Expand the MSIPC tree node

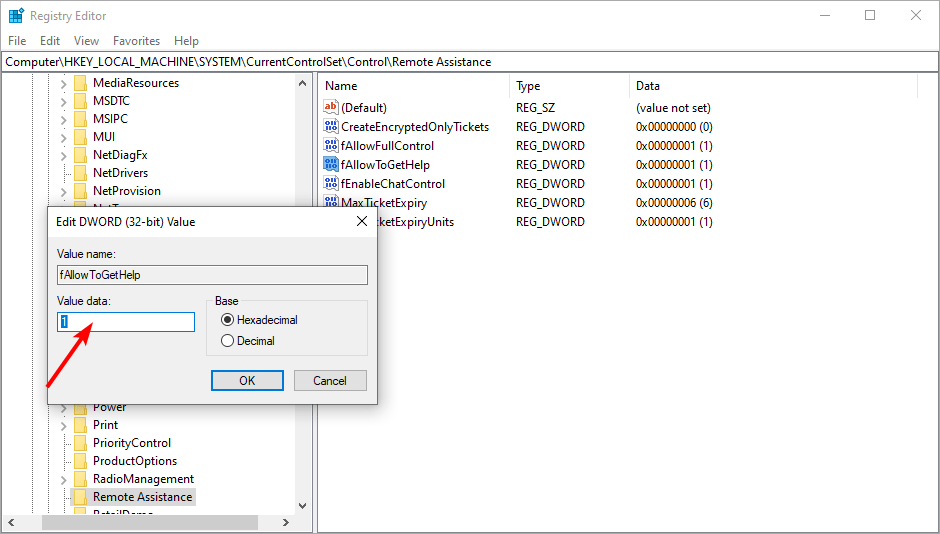click(x=64, y=120)
